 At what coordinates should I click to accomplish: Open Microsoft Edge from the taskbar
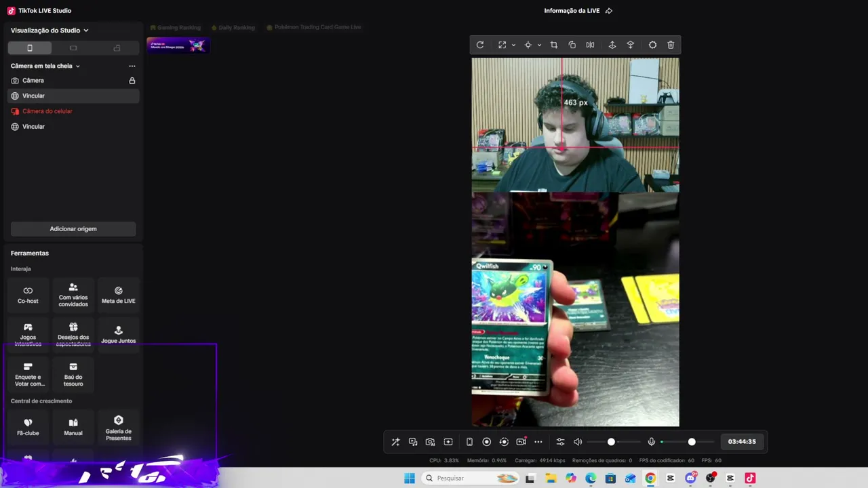[591, 479]
